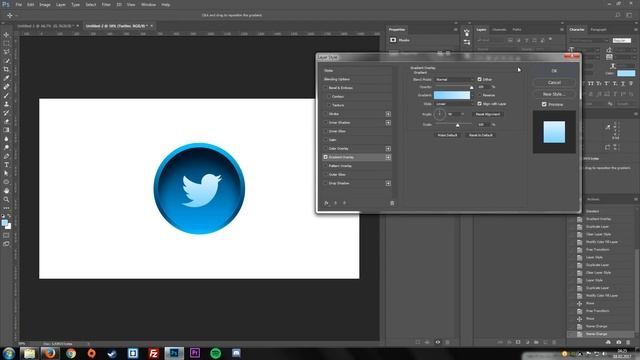Open the File menu
The width and height of the screenshot is (640, 360).
[x=18, y=4]
